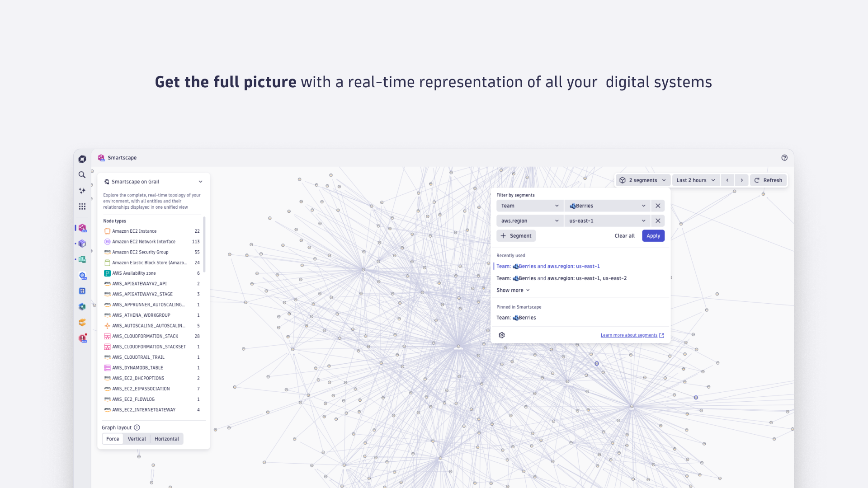Apply the segment filters
Viewport: 868px width, 488px height.
tap(653, 235)
